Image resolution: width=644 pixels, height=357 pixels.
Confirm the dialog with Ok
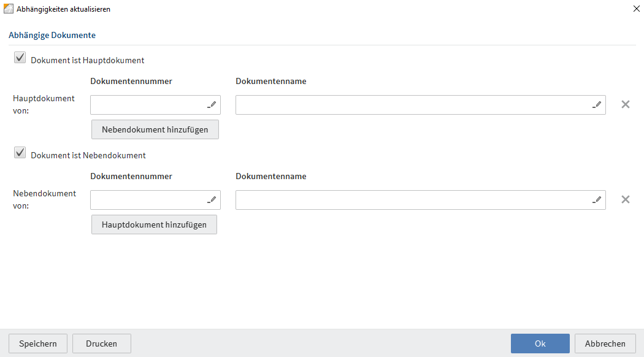click(540, 344)
